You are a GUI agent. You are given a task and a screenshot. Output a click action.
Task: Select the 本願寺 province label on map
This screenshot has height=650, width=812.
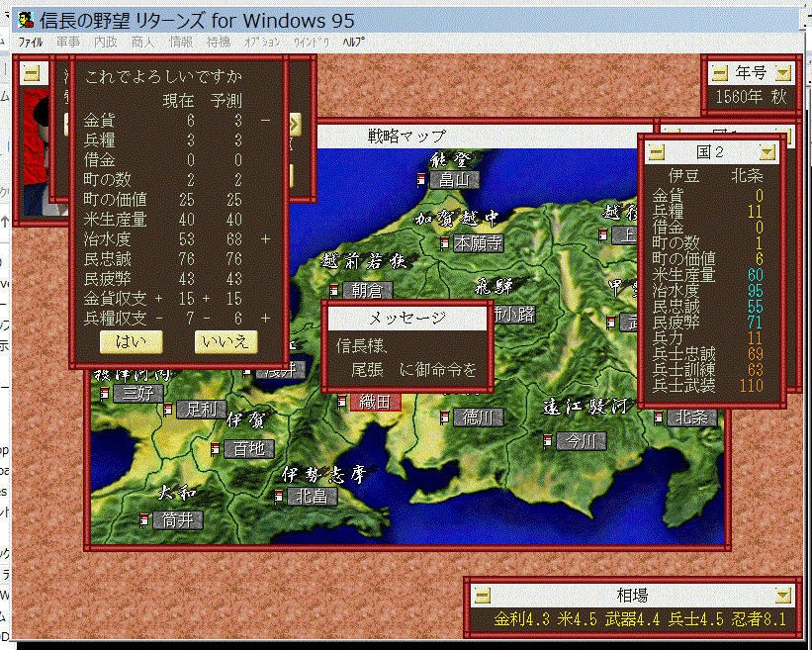pyautogui.click(x=478, y=243)
